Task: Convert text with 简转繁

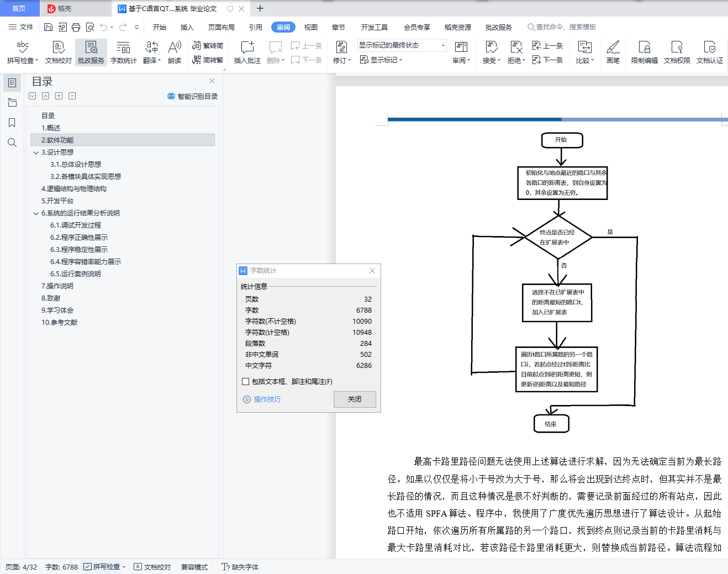Action: coord(208,60)
